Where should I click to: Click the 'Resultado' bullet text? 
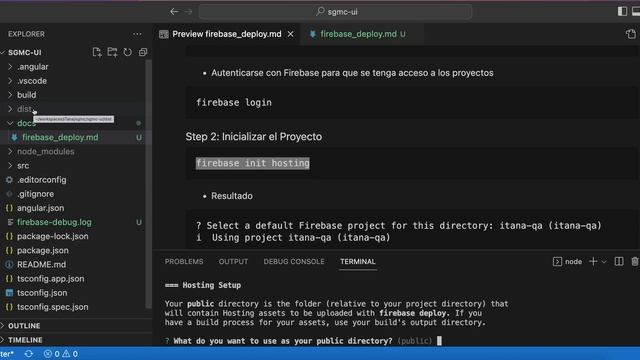(x=232, y=196)
